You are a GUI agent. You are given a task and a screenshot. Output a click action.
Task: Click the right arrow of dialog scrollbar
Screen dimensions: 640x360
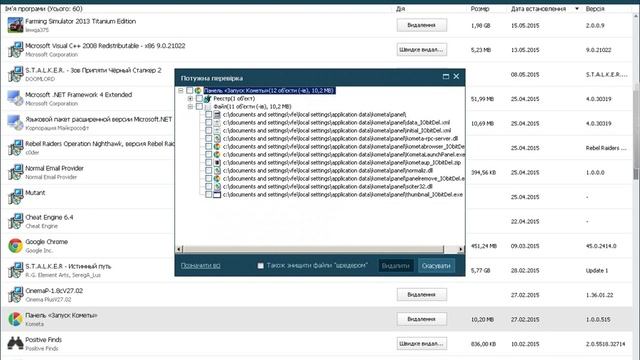461,249
